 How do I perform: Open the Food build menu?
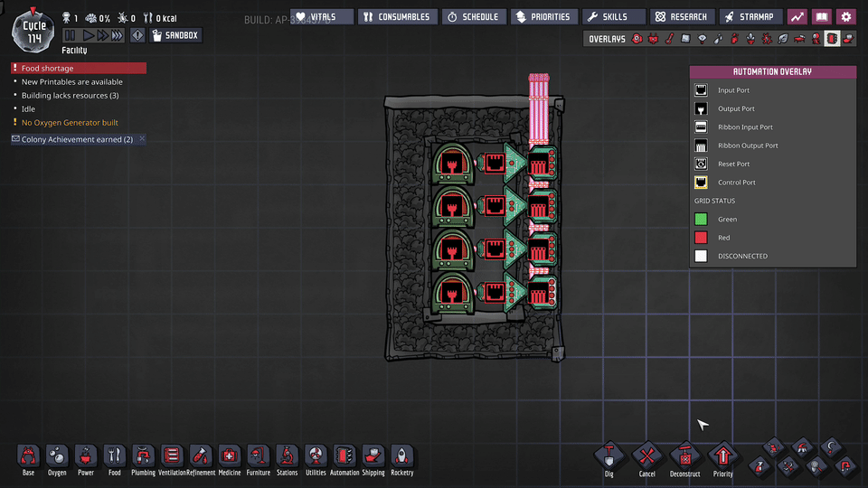[115, 460]
